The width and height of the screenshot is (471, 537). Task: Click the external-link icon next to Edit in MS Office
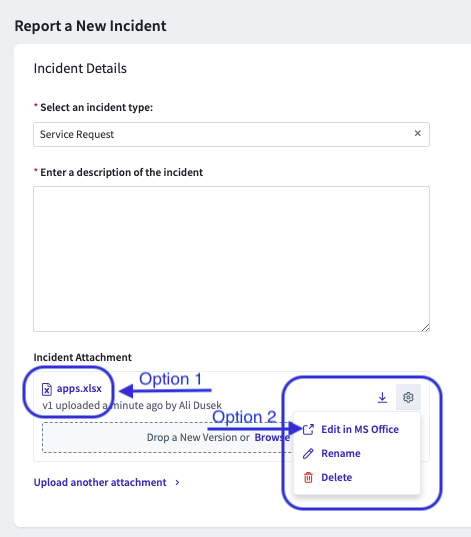pyautogui.click(x=308, y=429)
